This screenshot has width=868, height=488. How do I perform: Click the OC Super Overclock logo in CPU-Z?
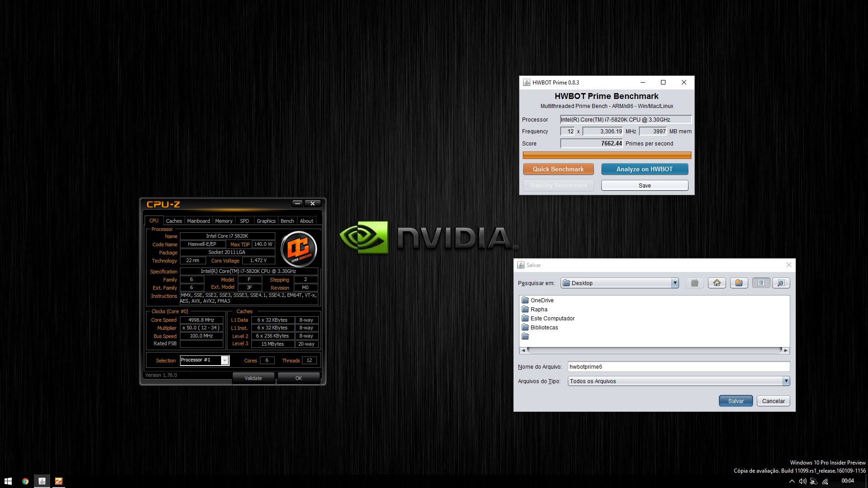pyautogui.click(x=299, y=249)
